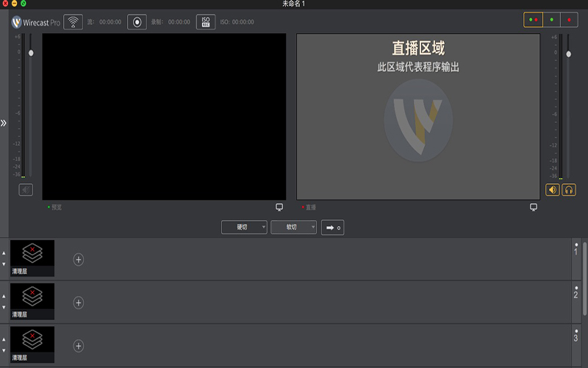Mute preview audio with left speaker icon
Image resolution: width=588 pixels, height=368 pixels.
pos(26,190)
